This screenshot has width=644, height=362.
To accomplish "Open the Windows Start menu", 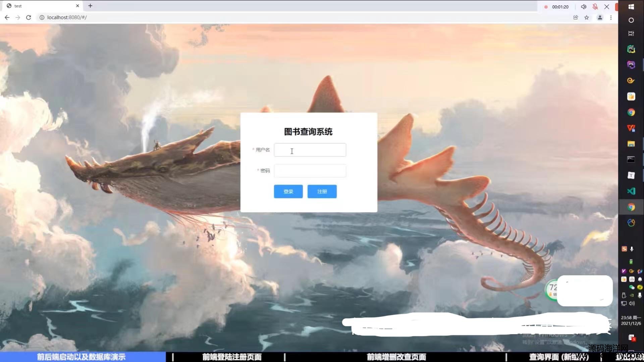I will [631, 7].
